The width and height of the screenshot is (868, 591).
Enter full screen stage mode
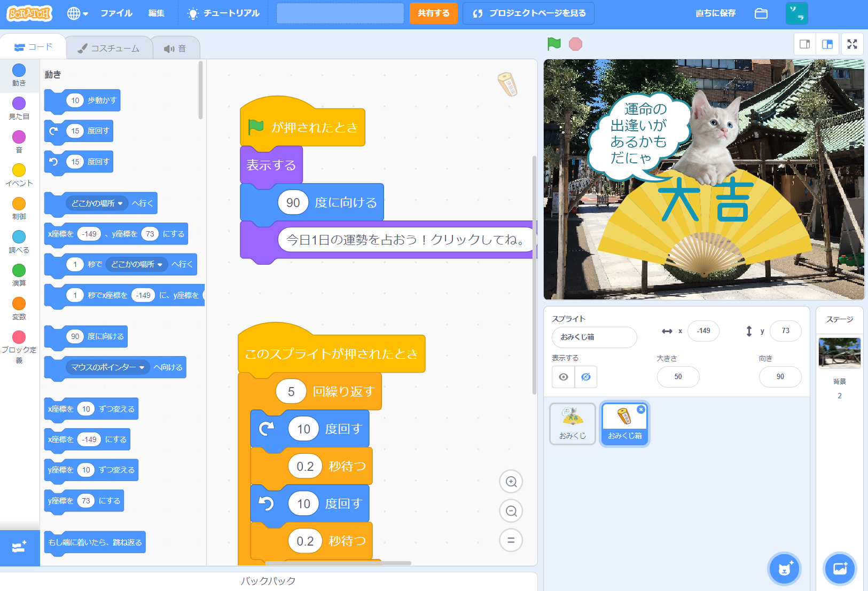coord(852,44)
